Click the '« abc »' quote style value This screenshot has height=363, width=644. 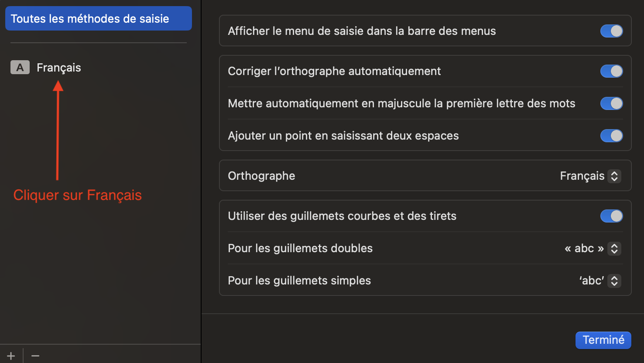[584, 248]
